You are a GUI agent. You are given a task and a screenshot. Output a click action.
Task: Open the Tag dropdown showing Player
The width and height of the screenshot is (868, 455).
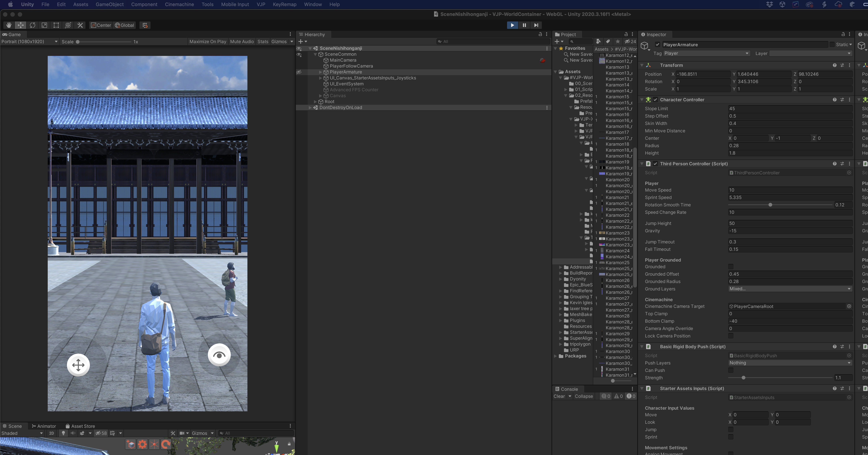pyautogui.click(x=707, y=53)
